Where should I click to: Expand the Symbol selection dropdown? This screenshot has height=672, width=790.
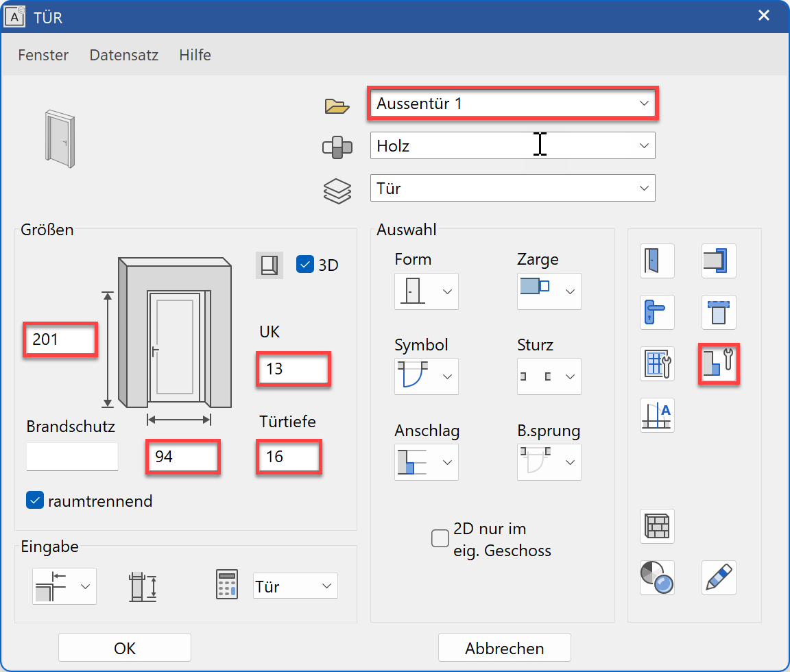tap(426, 376)
